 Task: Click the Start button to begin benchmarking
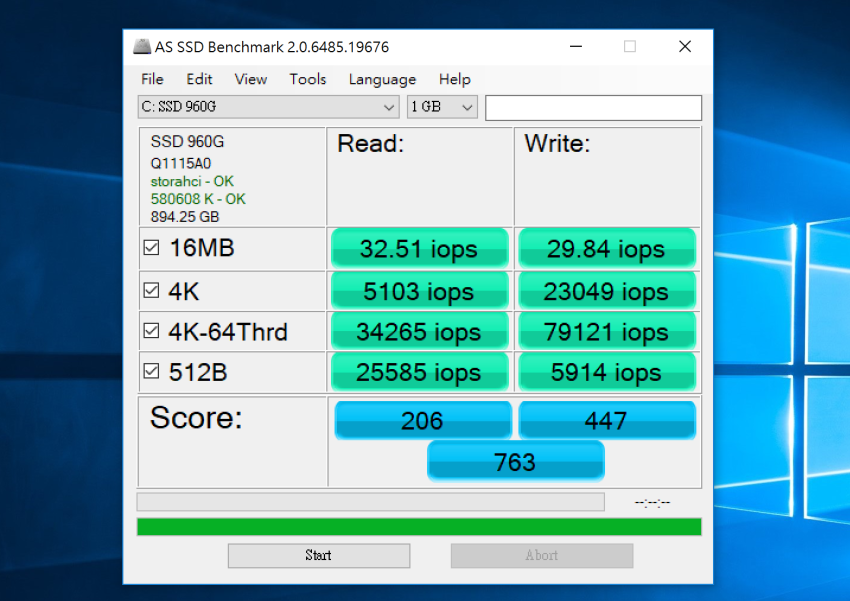[x=318, y=555]
